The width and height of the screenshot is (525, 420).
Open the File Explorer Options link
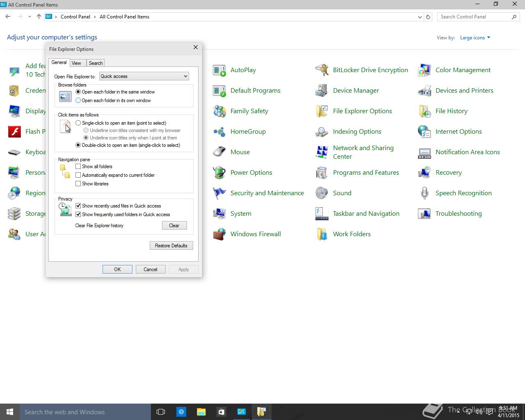(363, 111)
